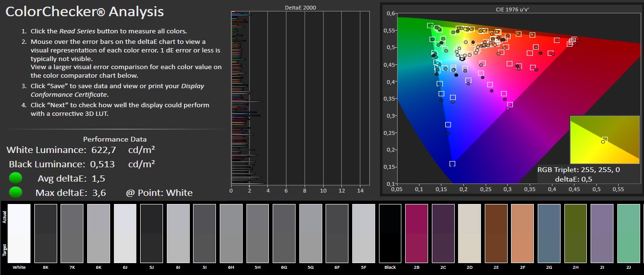Pick the 2I lavender swatch
Screen dimensions: 644x275
coord(602,234)
